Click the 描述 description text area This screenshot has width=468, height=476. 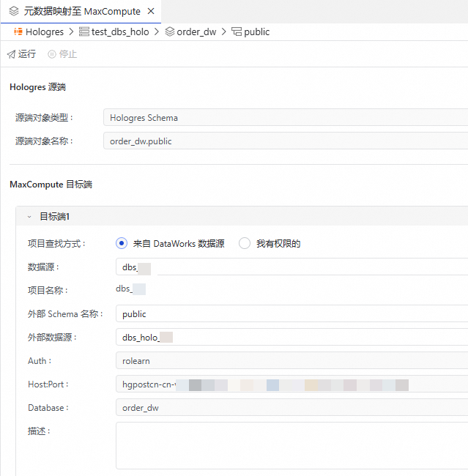pos(291,446)
